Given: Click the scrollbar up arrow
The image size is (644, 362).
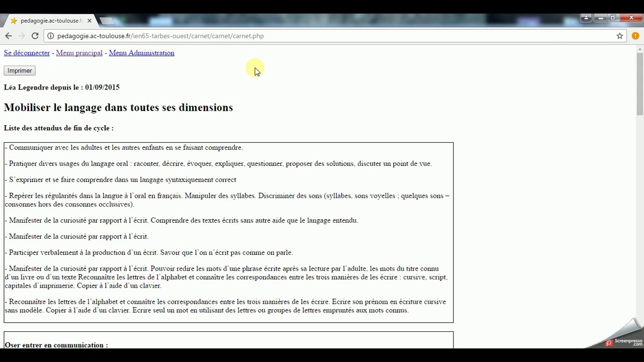Looking at the screenshot, I should (x=640, y=48).
